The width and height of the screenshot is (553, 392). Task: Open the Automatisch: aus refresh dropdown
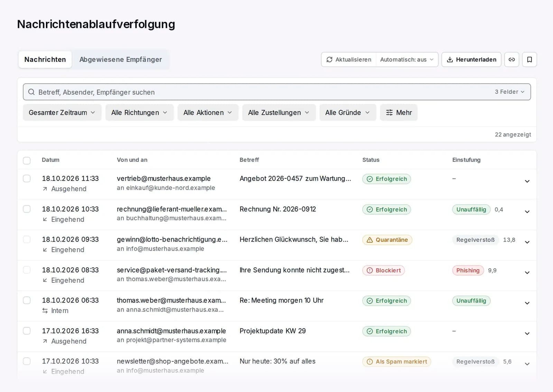click(407, 59)
